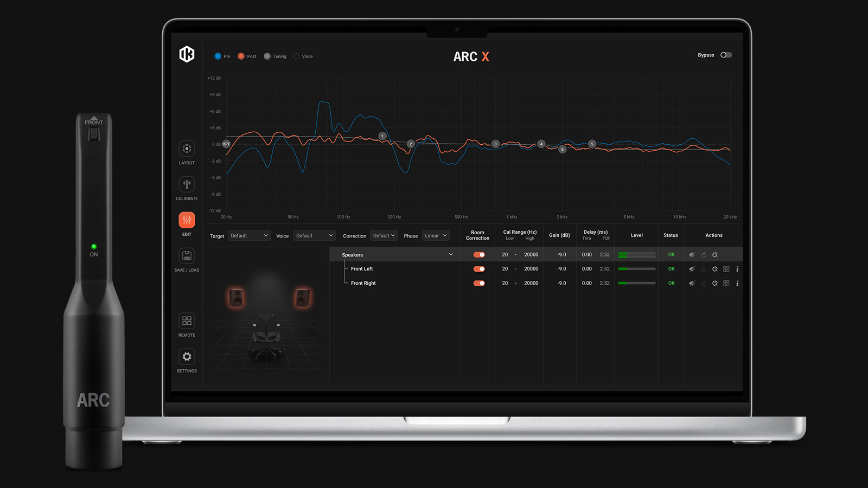This screenshot has height=488, width=868.
Task: Disable room correction for Front Left
Action: coord(479,269)
